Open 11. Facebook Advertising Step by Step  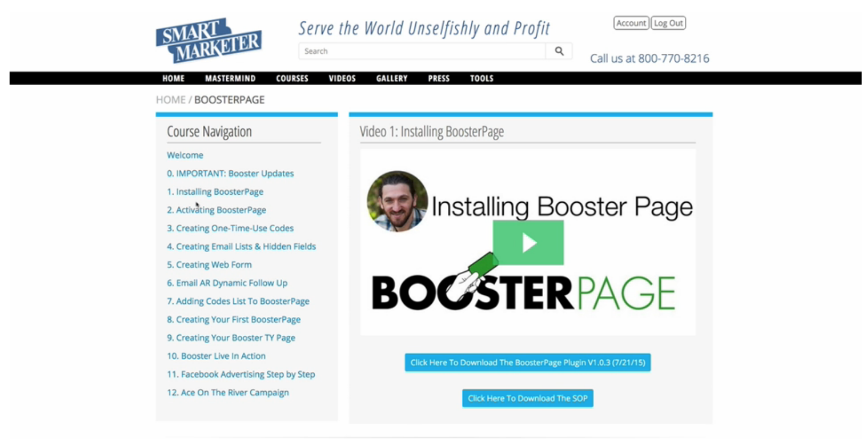(241, 374)
